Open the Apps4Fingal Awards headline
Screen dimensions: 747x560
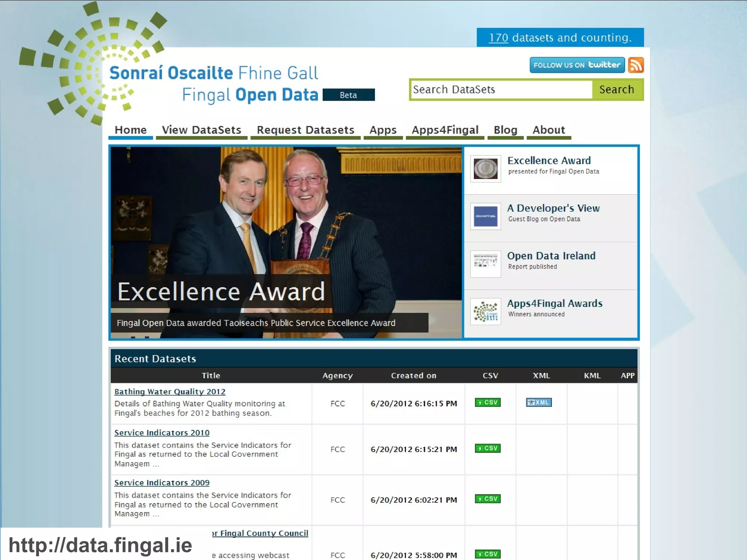coord(554,304)
